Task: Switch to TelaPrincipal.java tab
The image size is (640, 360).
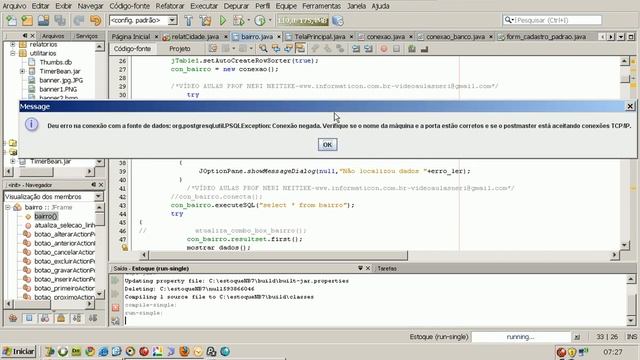Action: pos(320,37)
